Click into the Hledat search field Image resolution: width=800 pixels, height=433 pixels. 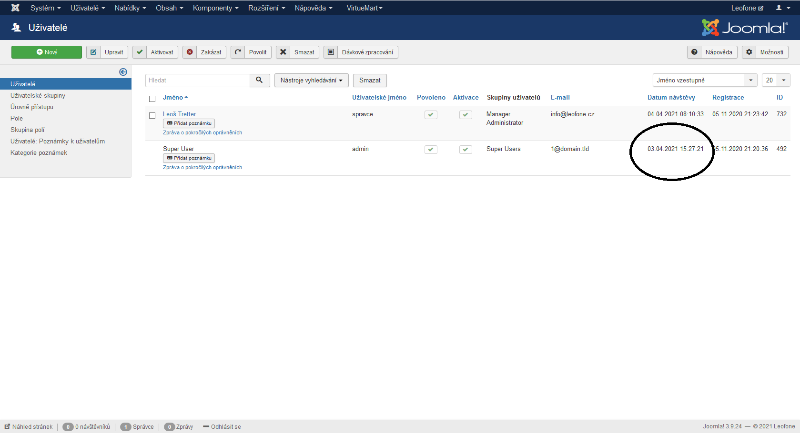pos(197,80)
